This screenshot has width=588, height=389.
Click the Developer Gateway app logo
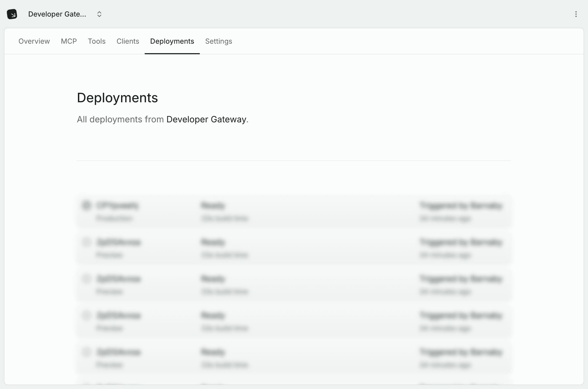[12, 14]
